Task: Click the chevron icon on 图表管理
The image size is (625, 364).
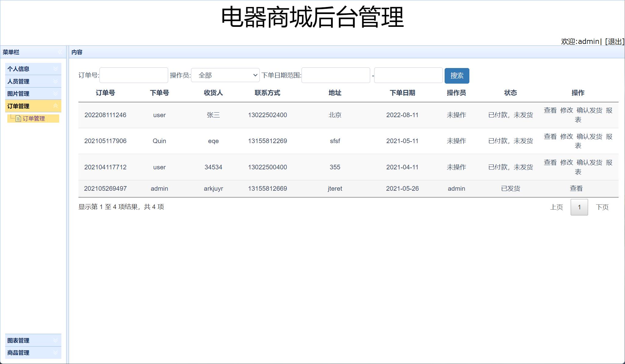Action: [56, 340]
